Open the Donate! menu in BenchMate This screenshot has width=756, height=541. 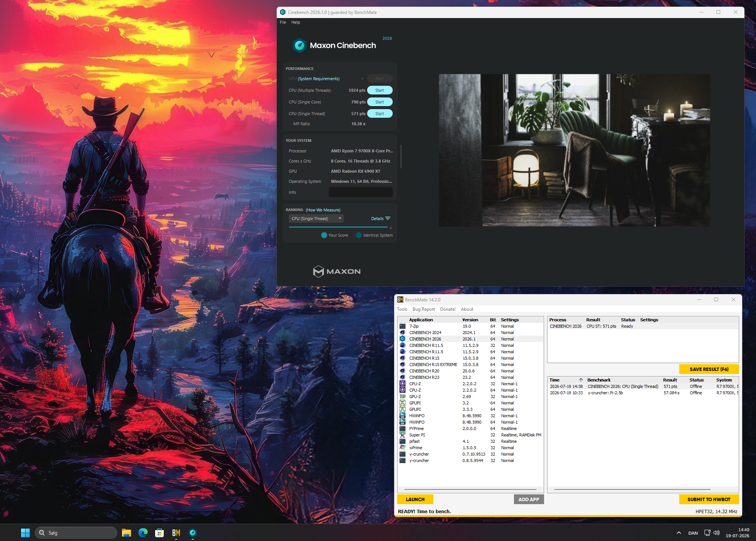(448, 309)
